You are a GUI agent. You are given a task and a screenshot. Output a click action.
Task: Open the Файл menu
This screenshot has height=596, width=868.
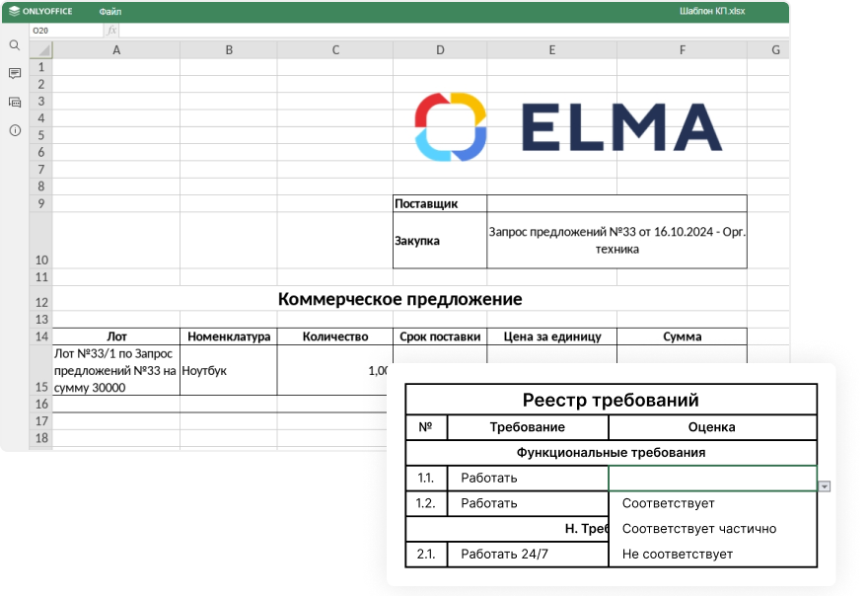coord(110,11)
